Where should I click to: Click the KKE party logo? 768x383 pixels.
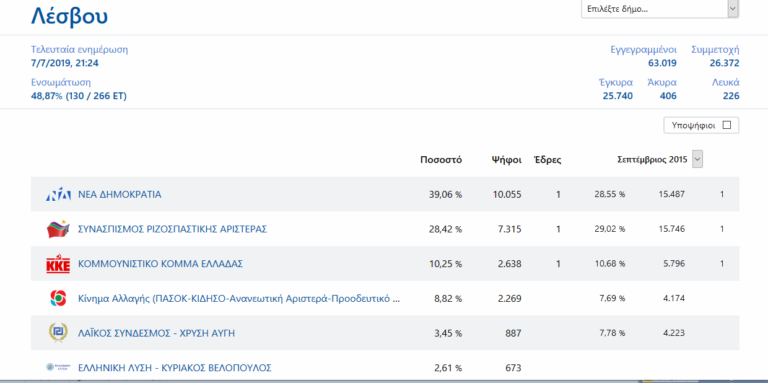pyautogui.click(x=58, y=264)
